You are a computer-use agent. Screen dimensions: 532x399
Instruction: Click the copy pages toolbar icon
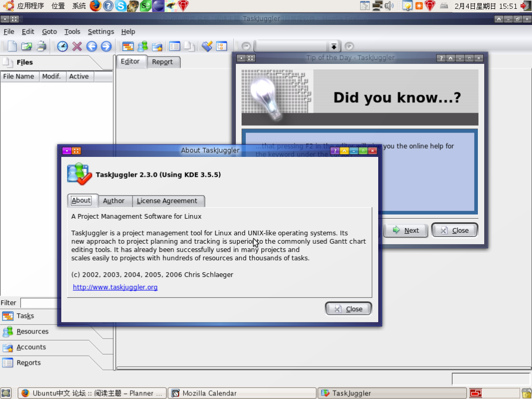(189, 46)
